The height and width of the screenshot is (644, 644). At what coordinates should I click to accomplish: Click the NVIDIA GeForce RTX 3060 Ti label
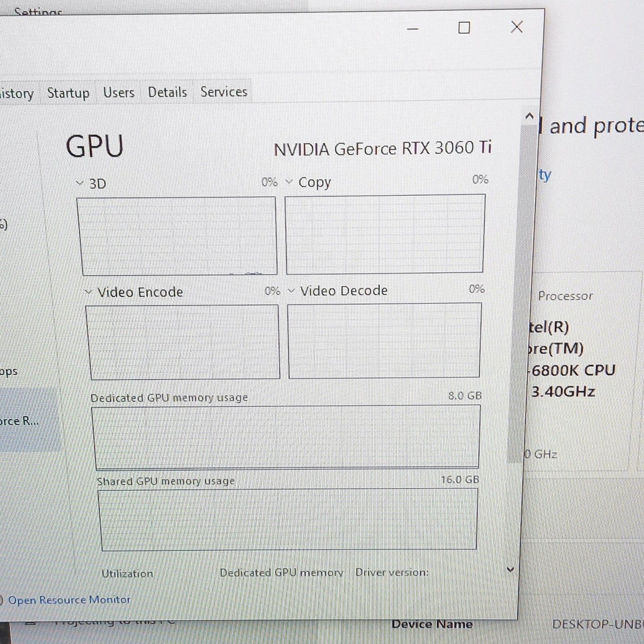click(x=382, y=148)
